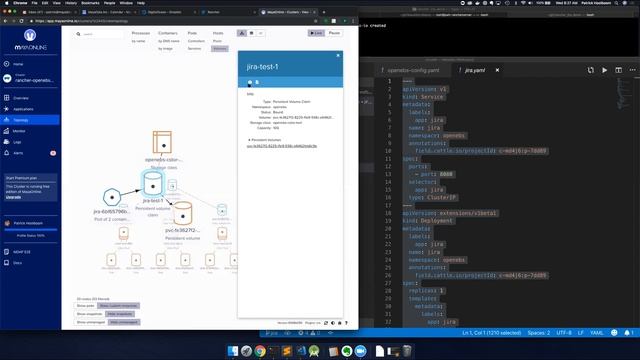The image size is (640, 360).
Task: Click the split editor icon
Action: click(618, 70)
